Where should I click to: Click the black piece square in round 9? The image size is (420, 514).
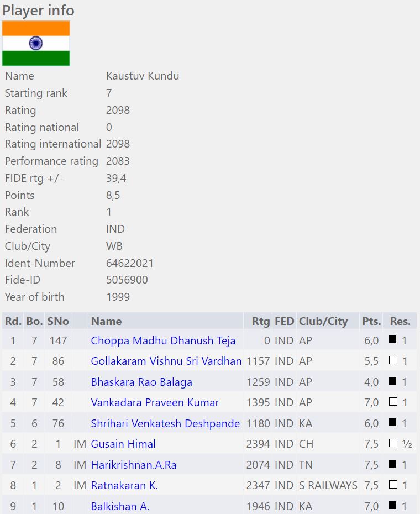coord(393,505)
